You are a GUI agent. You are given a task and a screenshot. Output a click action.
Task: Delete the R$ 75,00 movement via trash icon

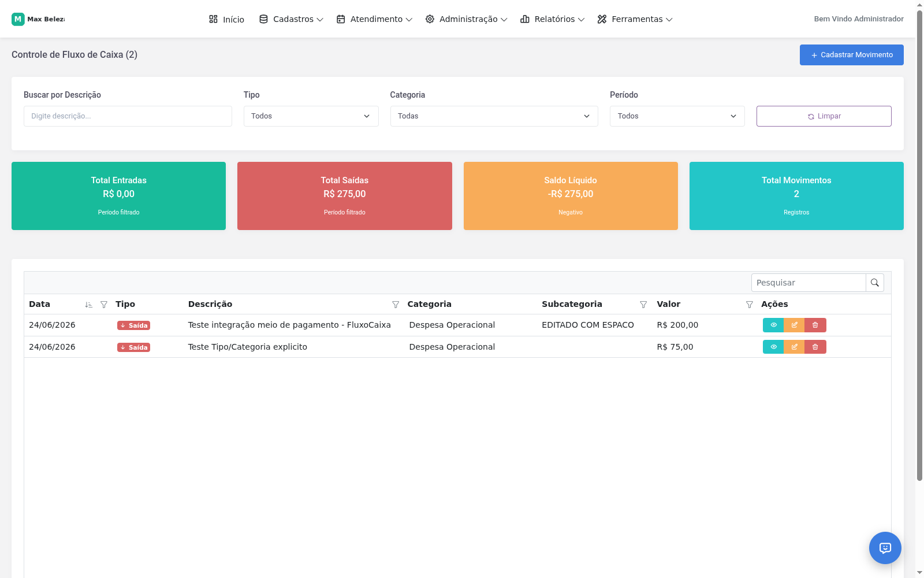815,347
